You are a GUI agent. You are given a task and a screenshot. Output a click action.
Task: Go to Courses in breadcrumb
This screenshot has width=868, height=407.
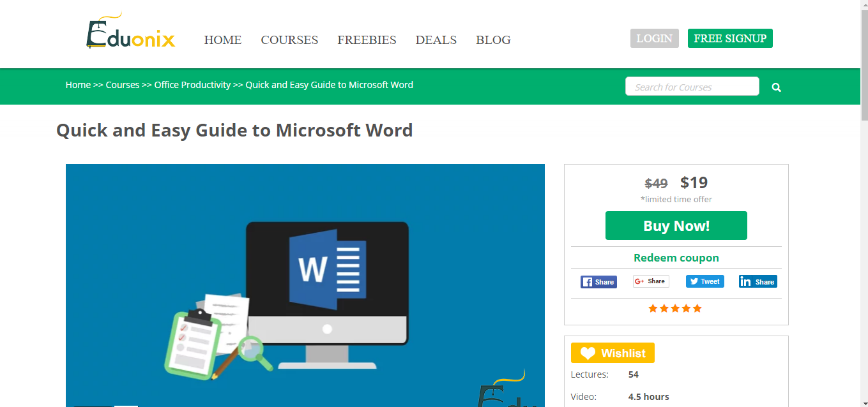[123, 85]
